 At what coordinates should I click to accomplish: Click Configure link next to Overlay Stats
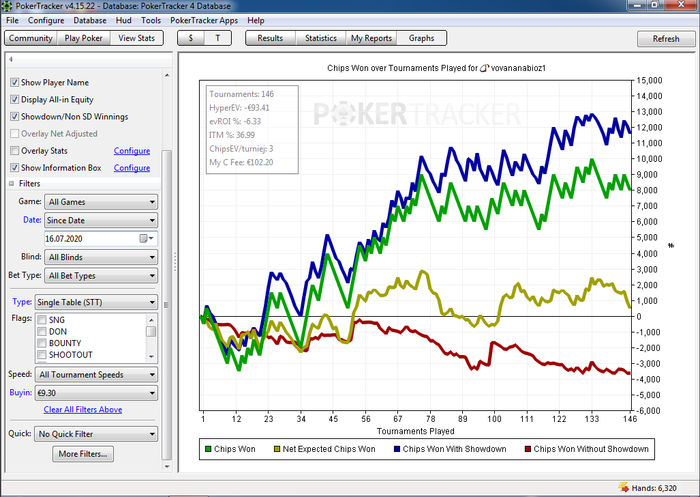coord(132,151)
